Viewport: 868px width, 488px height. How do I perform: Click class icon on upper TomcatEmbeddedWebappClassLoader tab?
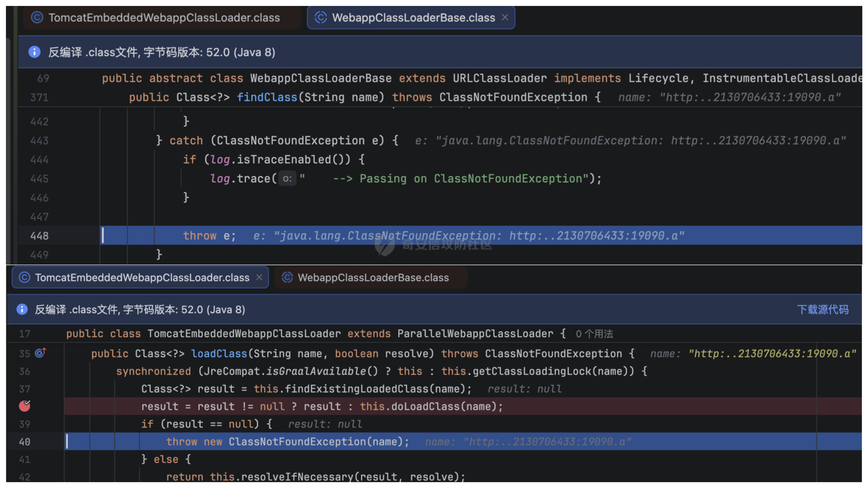[37, 17]
